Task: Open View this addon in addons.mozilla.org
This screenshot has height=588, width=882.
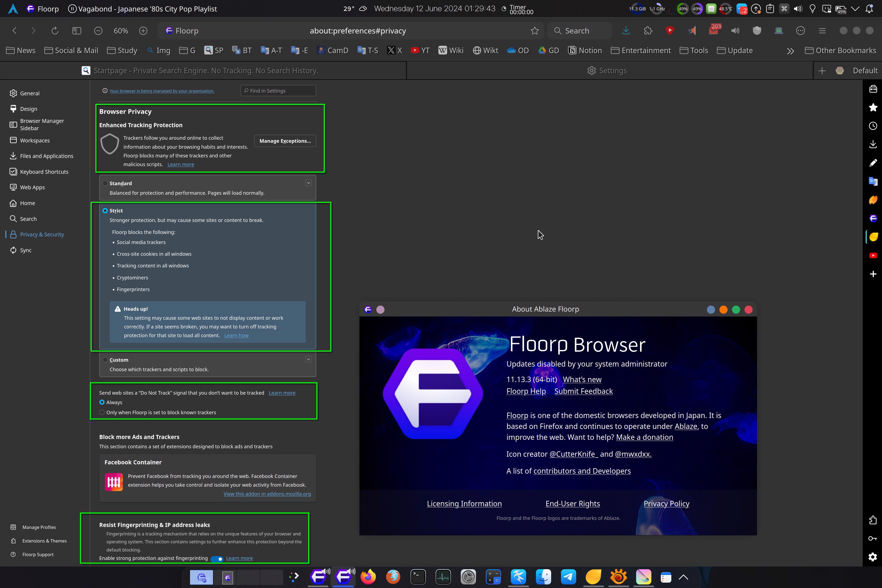Action: coord(267,494)
